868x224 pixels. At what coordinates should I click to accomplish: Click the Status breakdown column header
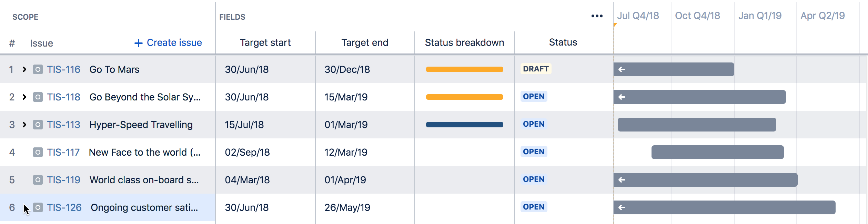click(464, 42)
